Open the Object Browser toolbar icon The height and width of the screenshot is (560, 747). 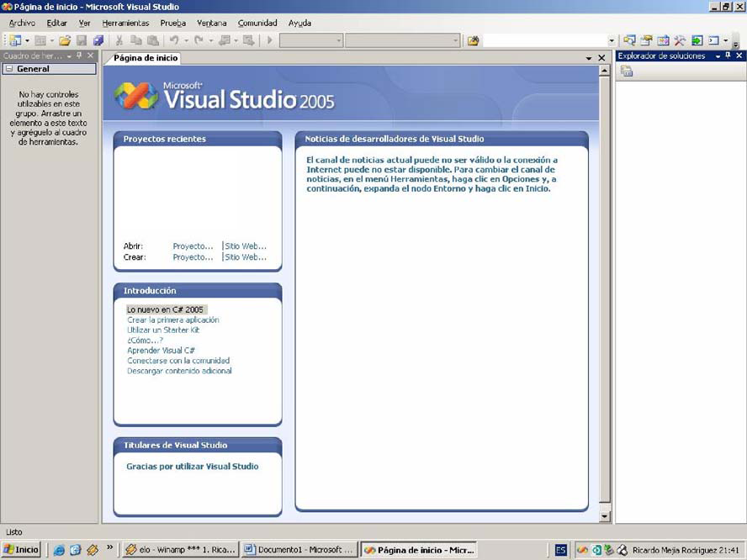(663, 41)
